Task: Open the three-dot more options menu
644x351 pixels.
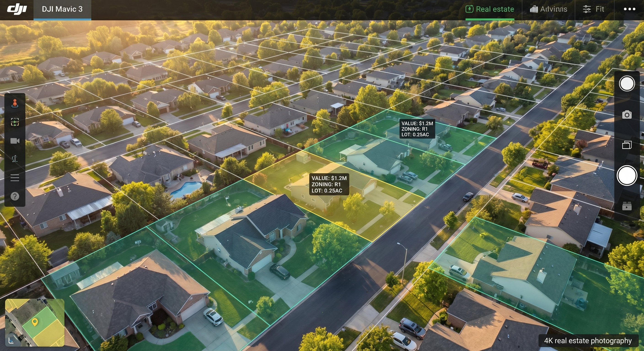Action: click(x=629, y=9)
